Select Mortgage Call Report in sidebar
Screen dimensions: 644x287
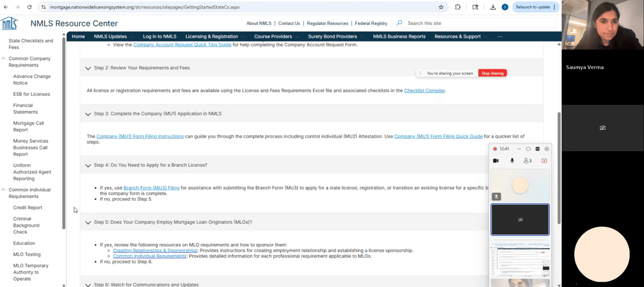28,127
